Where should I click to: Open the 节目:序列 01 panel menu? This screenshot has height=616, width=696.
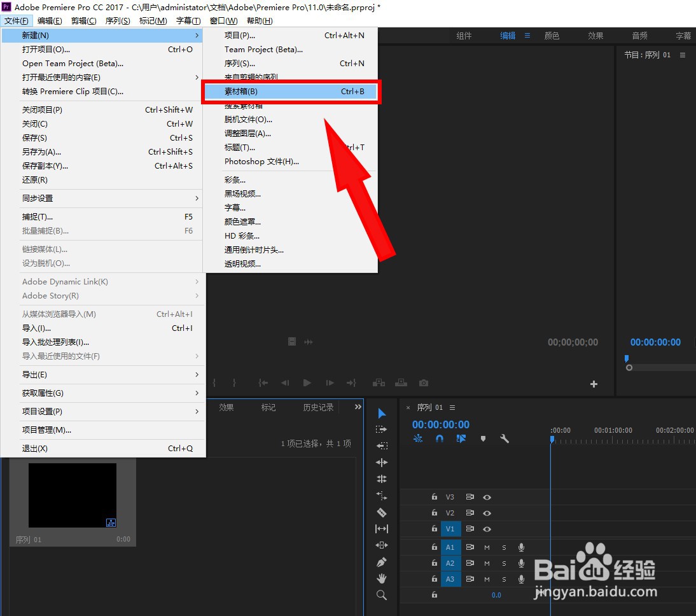[x=683, y=55]
